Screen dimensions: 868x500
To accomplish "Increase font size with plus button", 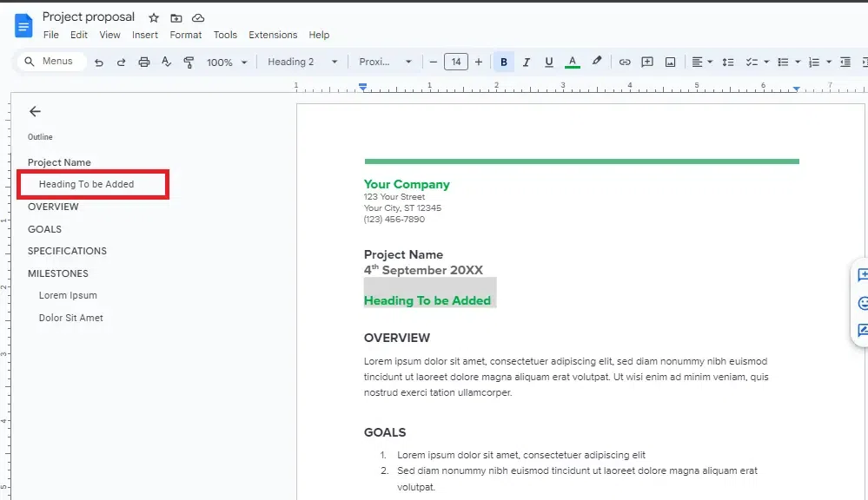I will pos(479,62).
